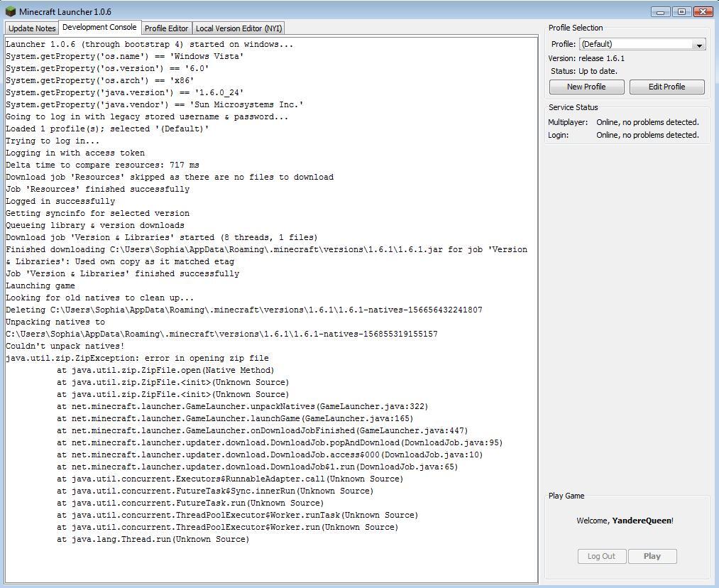Click the 'Looking for old natives to clean up...' line

click(100, 298)
